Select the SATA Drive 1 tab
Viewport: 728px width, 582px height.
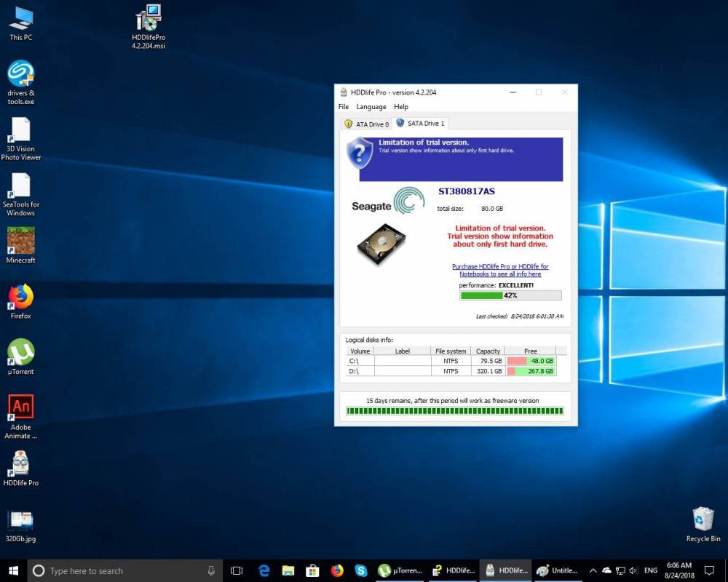click(x=421, y=124)
